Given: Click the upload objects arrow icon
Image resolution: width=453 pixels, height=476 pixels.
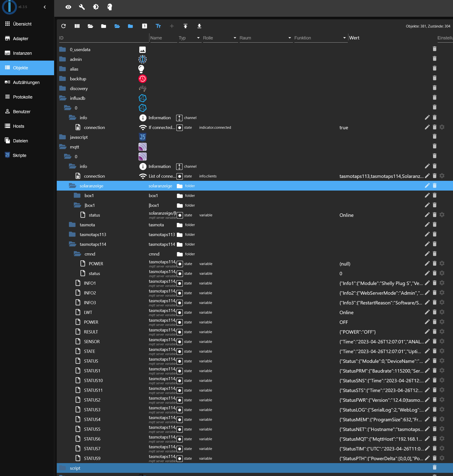Looking at the screenshot, I should pos(185,26).
